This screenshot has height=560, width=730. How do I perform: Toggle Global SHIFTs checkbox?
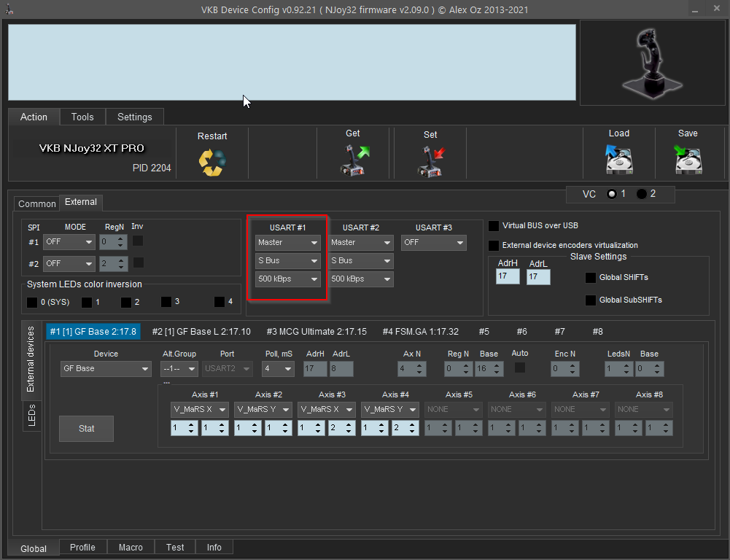coord(591,278)
